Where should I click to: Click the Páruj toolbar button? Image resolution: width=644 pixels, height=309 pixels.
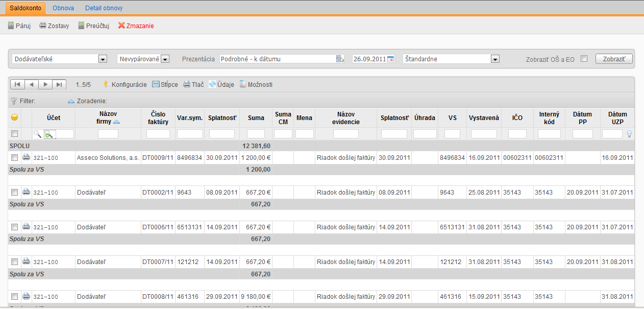click(x=19, y=26)
